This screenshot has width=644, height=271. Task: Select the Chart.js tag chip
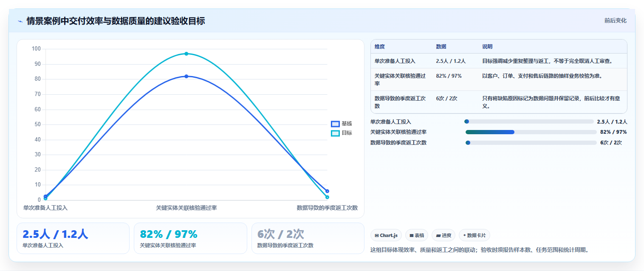pos(386,235)
